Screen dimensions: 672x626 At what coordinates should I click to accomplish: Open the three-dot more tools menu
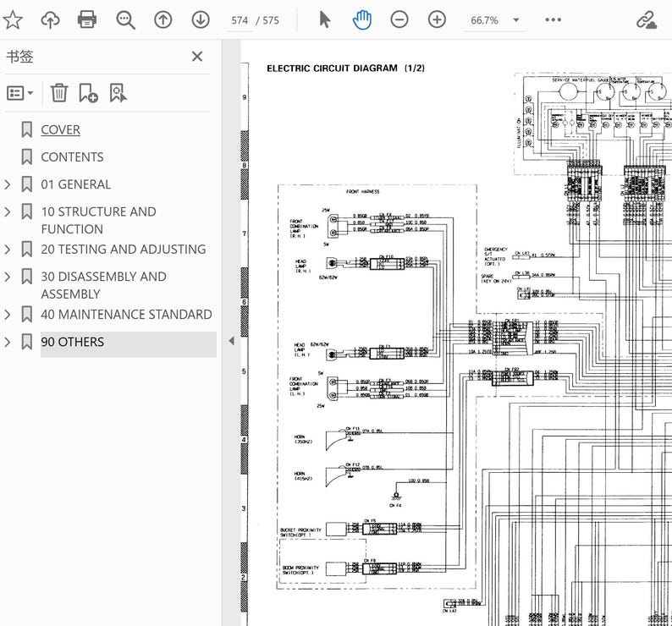[x=554, y=19]
